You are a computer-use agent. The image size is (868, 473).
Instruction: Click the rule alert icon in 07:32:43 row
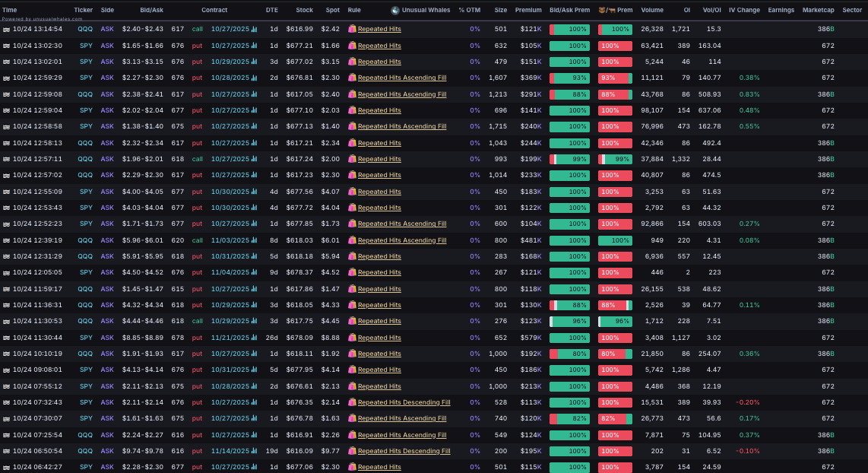[352, 402]
